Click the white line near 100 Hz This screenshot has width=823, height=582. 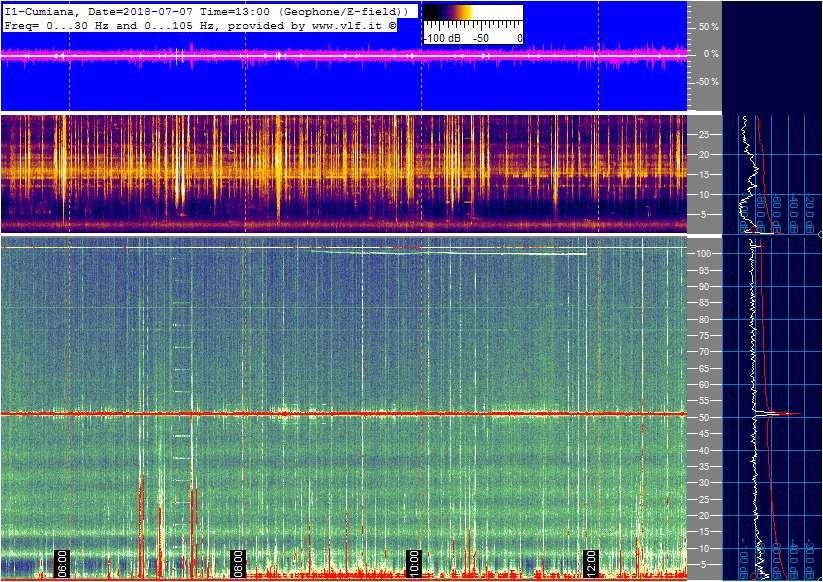pyautogui.click(x=449, y=253)
